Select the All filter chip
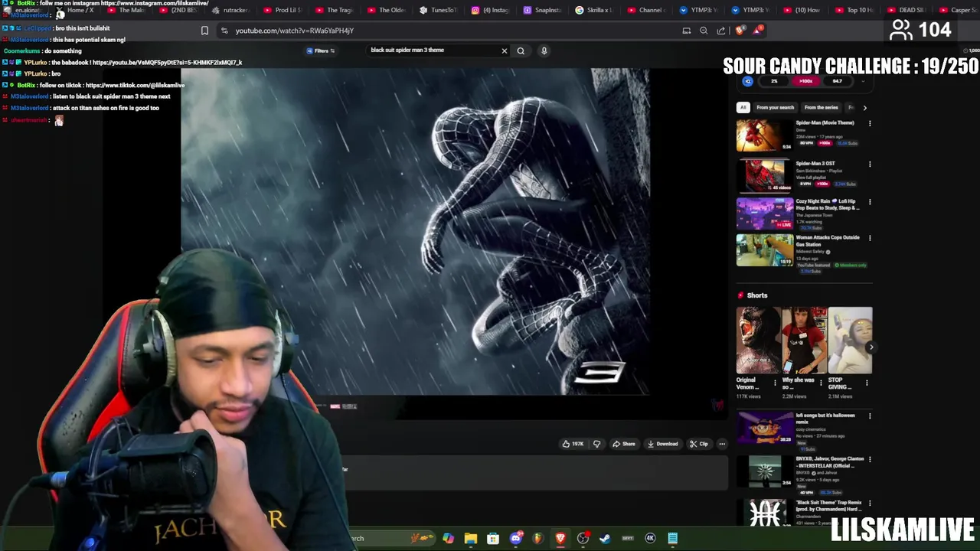 (743, 107)
